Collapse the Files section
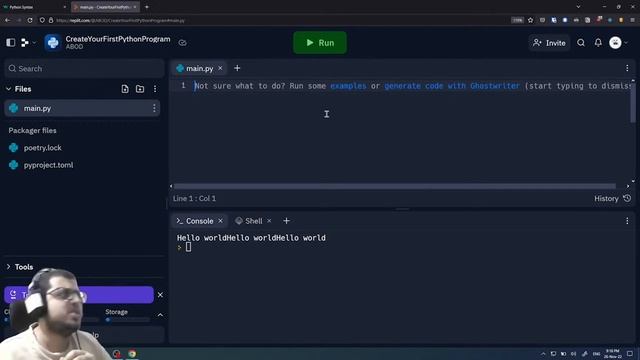The height and width of the screenshot is (360, 640). point(9,89)
